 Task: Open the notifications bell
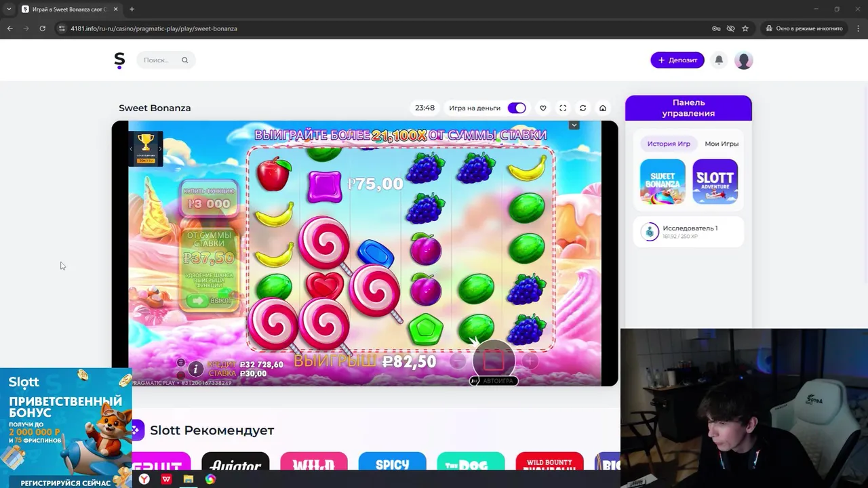pyautogui.click(x=719, y=60)
